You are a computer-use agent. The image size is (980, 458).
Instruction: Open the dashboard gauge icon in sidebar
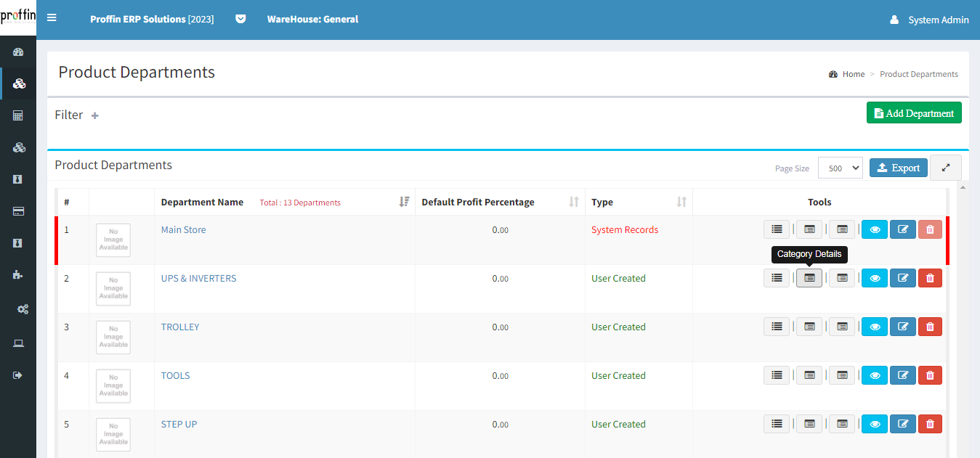pos(19,52)
